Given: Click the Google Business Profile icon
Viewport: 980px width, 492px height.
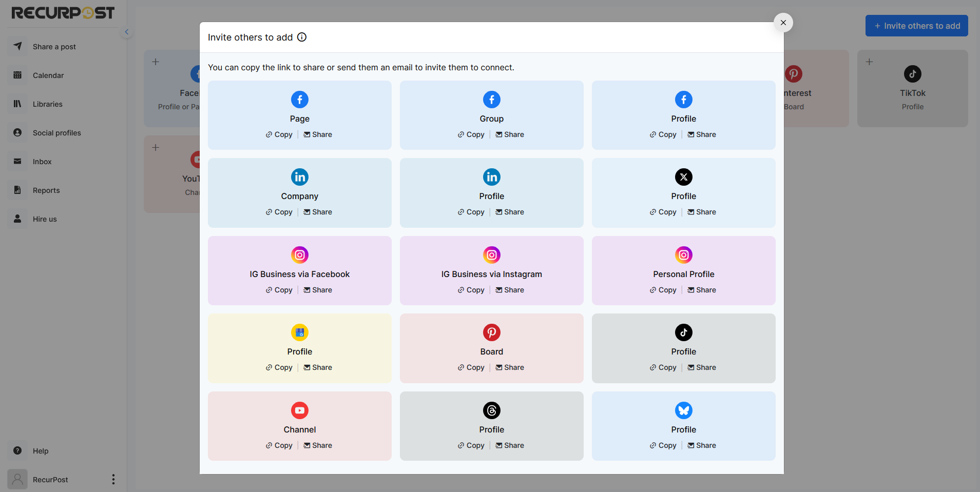Looking at the screenshot, I should click(x=300, y=332).
